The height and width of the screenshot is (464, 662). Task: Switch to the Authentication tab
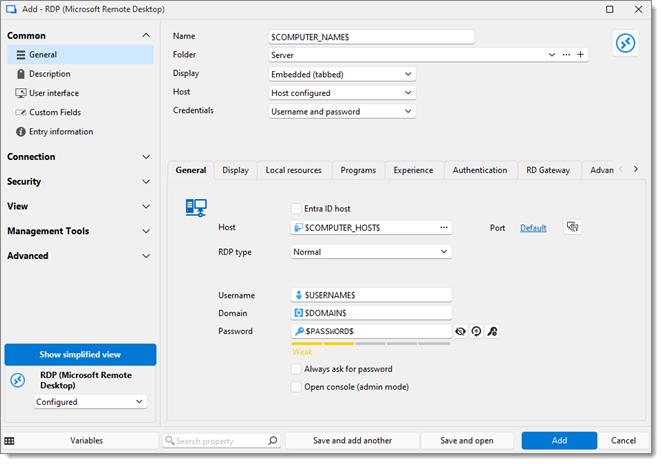(x=480, y=170)
